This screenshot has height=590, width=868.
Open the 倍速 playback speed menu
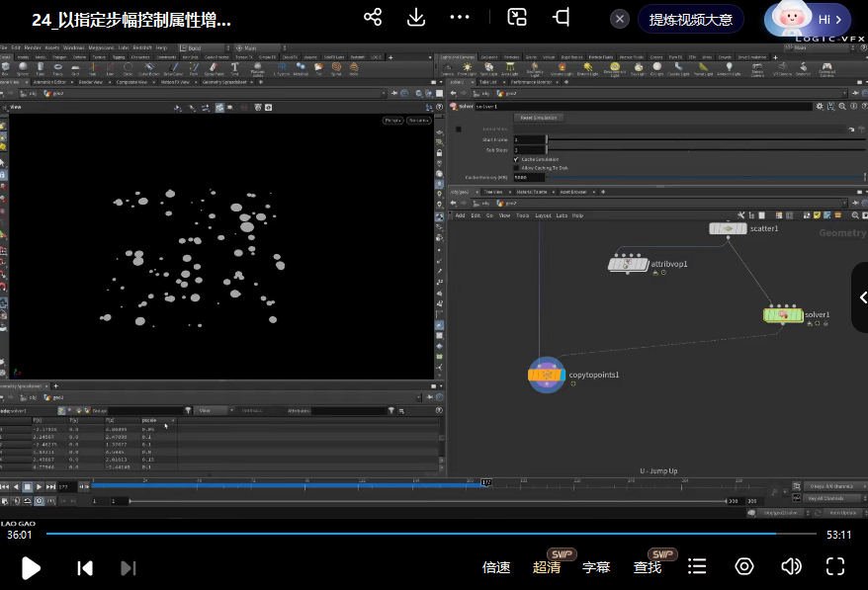point(496,567)
